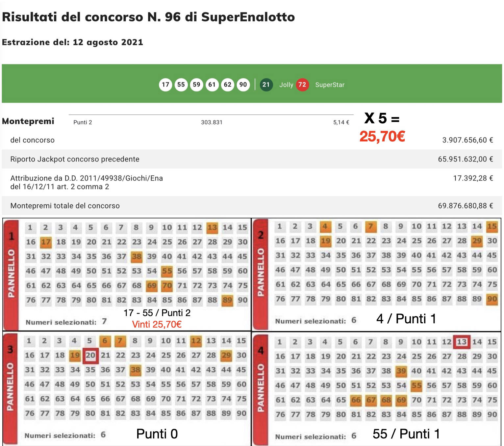Click the drawn number 90 ball
The width and height of the screenshot is (504, 446).
[243, 85]
